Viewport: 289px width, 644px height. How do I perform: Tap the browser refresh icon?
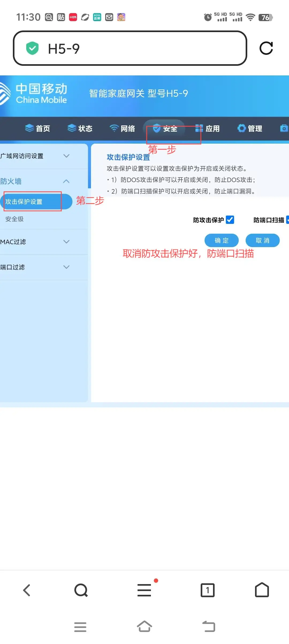(x=266, y=48)
